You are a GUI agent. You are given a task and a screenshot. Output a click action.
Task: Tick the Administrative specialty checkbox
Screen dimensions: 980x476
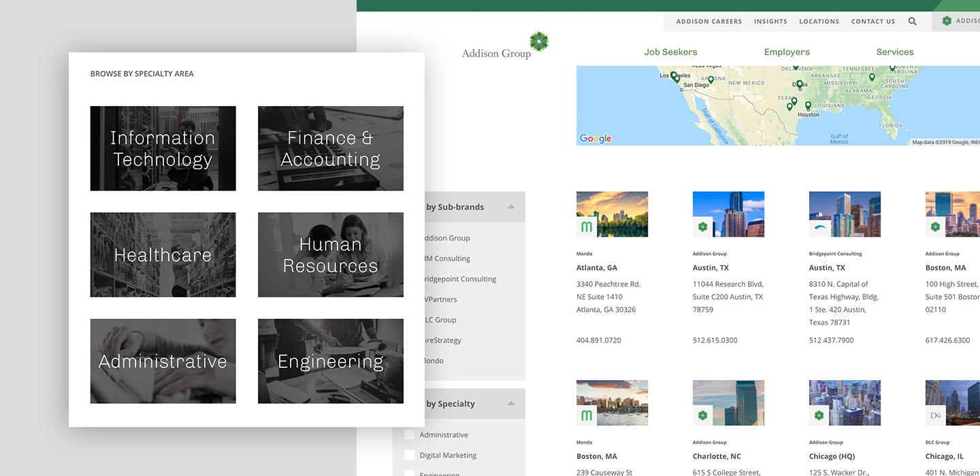tap(410, 435)
